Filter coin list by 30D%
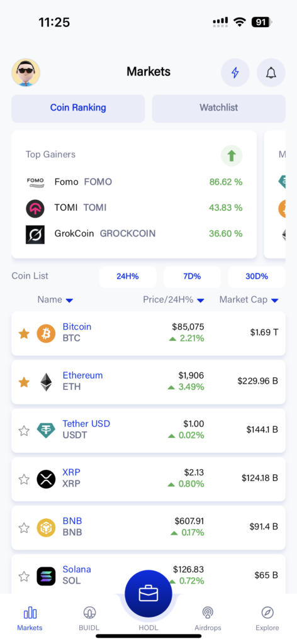This screenshot has width=297, height=644. [x=256, y=277]
